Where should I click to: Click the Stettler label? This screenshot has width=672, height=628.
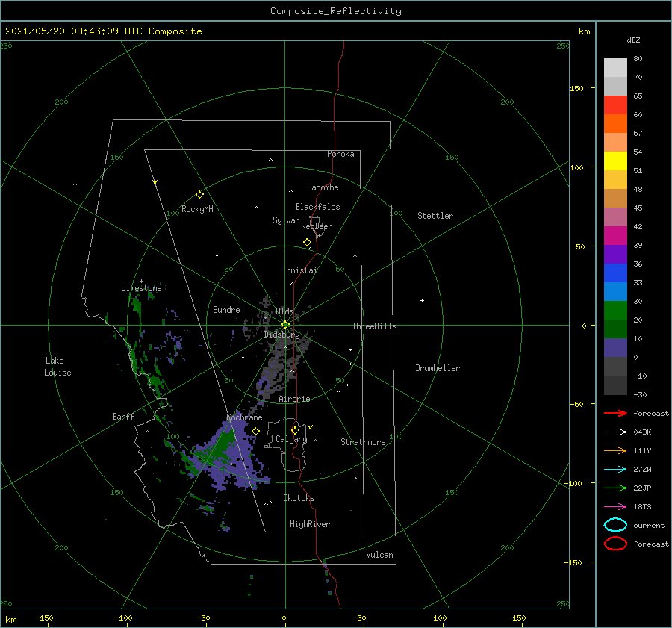435,216
